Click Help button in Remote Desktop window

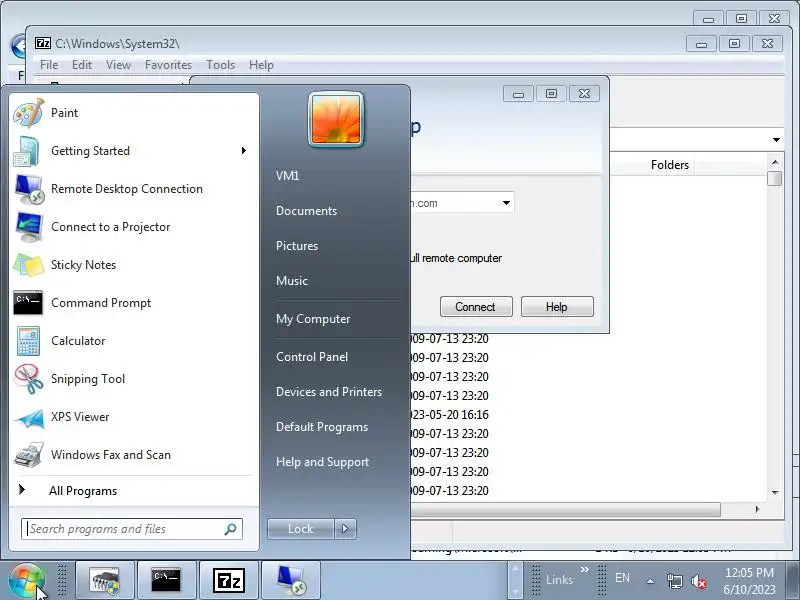tap(557, 307)
